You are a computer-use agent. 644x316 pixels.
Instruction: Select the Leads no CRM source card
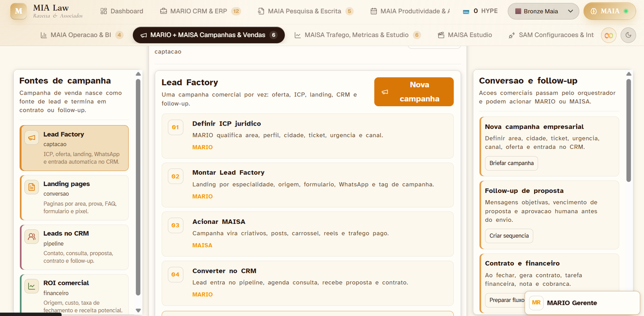[x=74, y=247]
